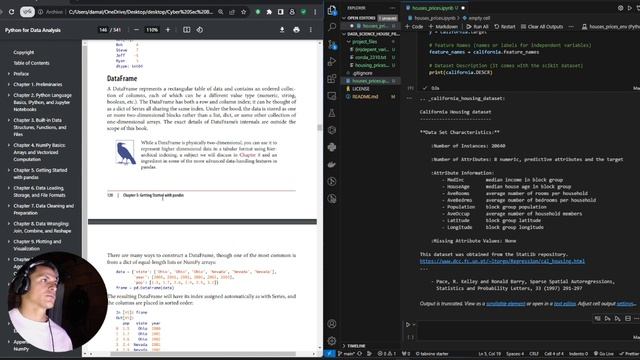Open the Extensions view in VS Code
Image resolution: width=640 pixels, height=360 pixels.
332,78
